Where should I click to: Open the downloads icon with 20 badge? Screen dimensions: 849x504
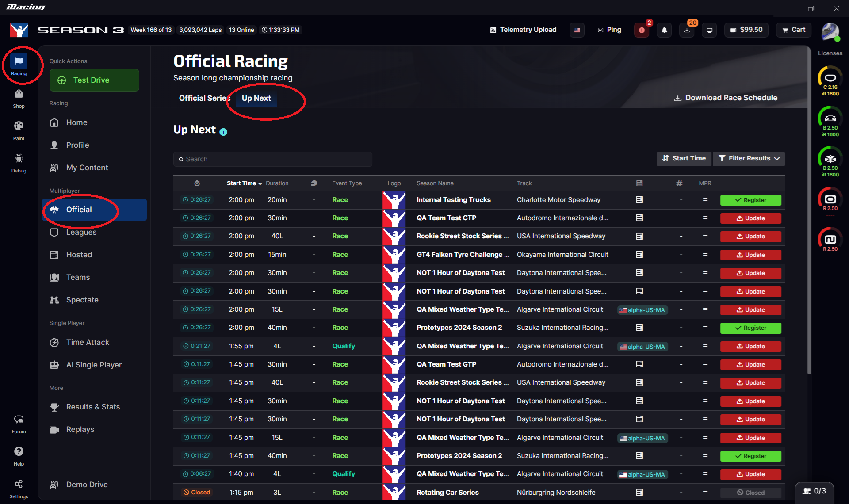687,30
